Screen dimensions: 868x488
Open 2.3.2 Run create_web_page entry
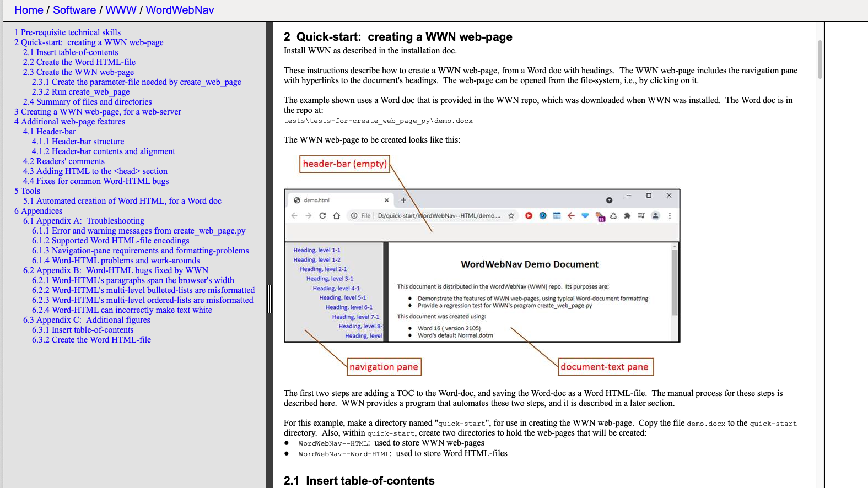[80, 92]
